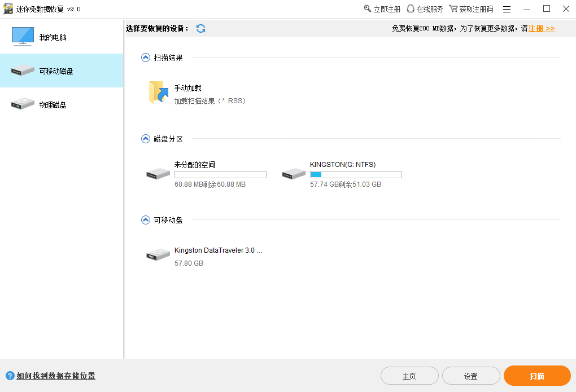Viewport: 576px width, 392px height.
Task: Click 扫描结果 section heading
Action: click(168, 58)
